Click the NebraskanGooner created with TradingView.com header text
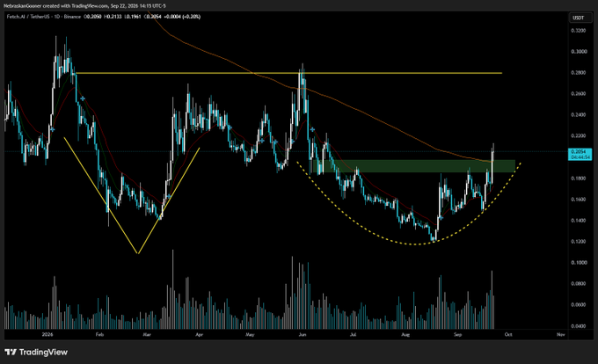The height and width of the screenshot is (364, 598). (x=84, y=6)
